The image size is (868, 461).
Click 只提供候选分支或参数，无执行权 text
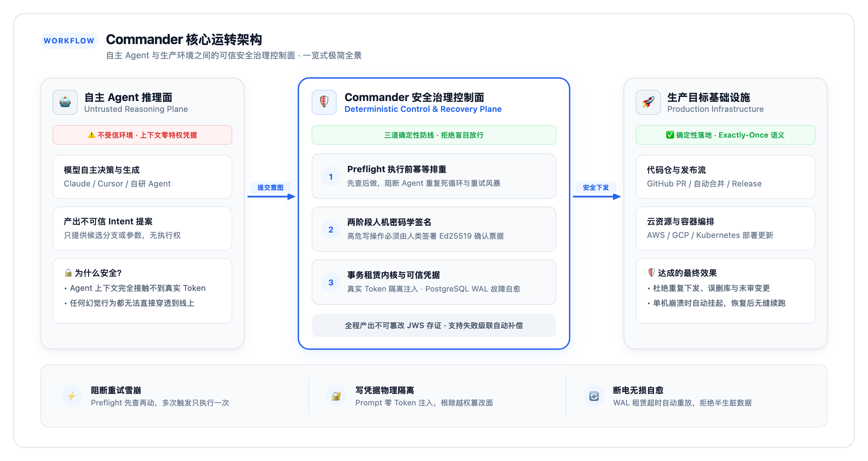point(122,235)
